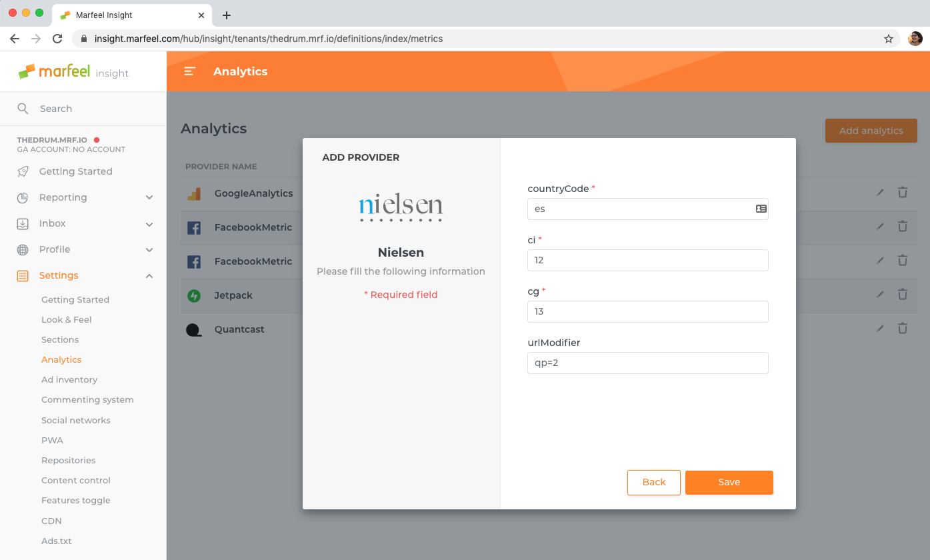Select Analytics in Settings submenu

click(61, 359)
